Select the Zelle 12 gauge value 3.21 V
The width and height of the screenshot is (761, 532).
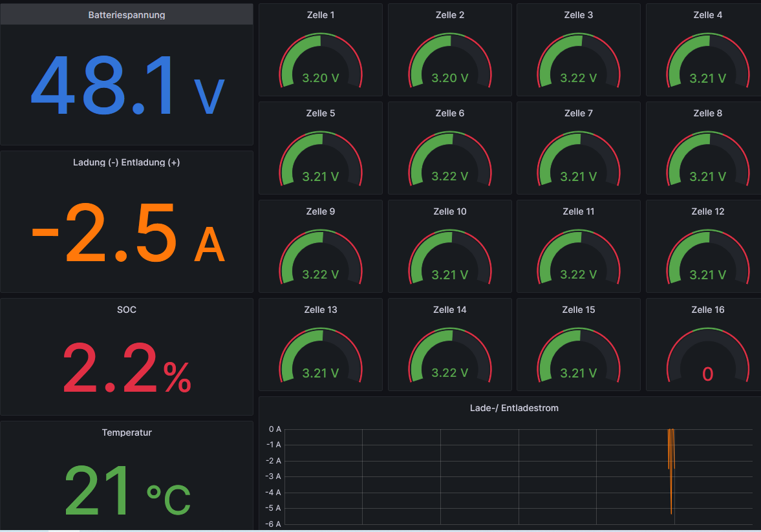pos(707,275)
